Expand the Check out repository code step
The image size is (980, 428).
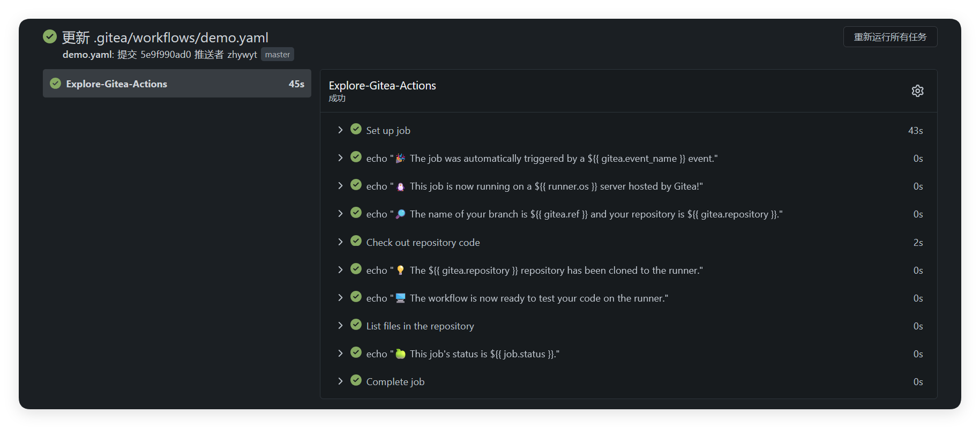(340, 242)
